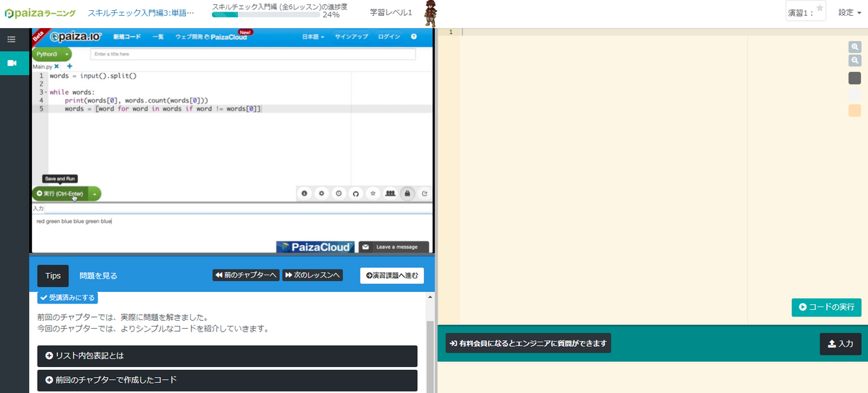Click the 学習レベル1 label
This screenshot has height=393, width=868.
(391, 13)
